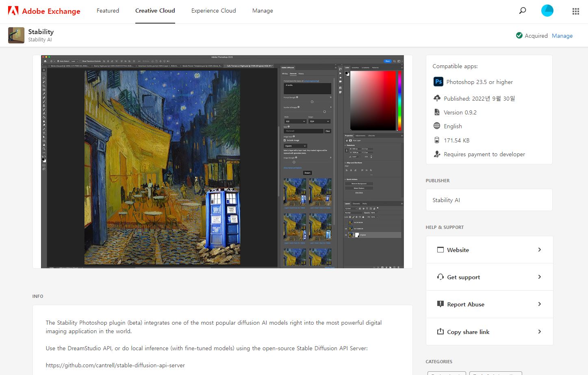Click the 'Version 0.9.2' text
The width and height of the screenshot is (588, 375).
[460, 112]
